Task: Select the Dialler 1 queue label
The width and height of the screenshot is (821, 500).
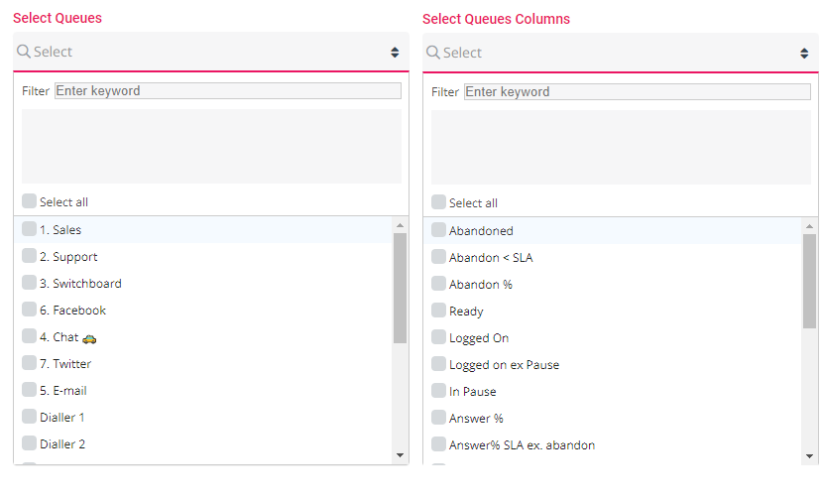Action: [x=62, y=417]
